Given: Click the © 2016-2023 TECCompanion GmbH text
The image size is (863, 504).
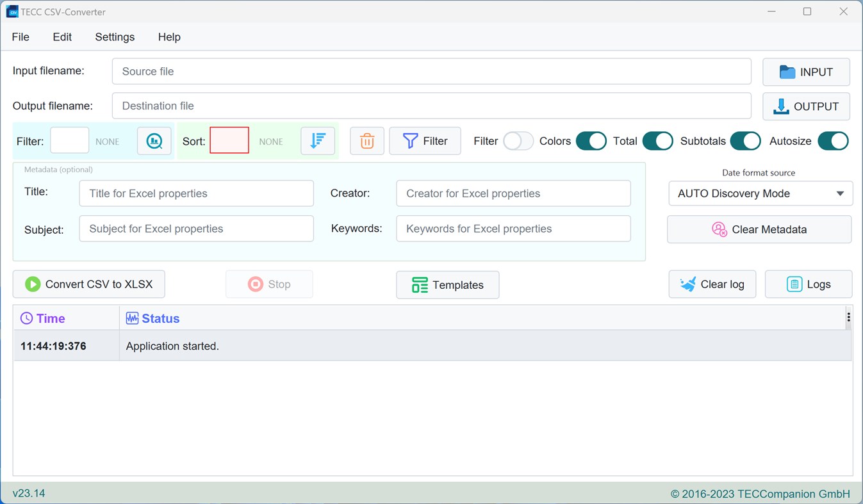Looking at the screenshot, I should click(x=760, y=494).
